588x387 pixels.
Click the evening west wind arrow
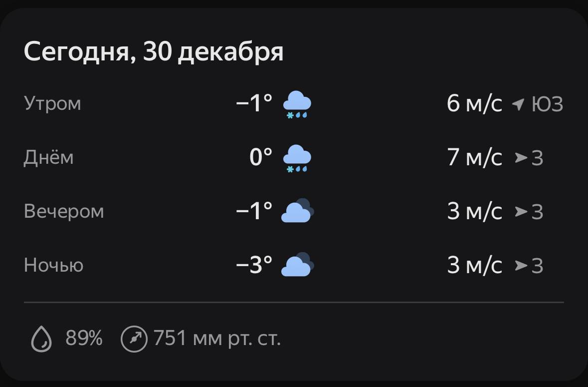(x=521, y=212)
